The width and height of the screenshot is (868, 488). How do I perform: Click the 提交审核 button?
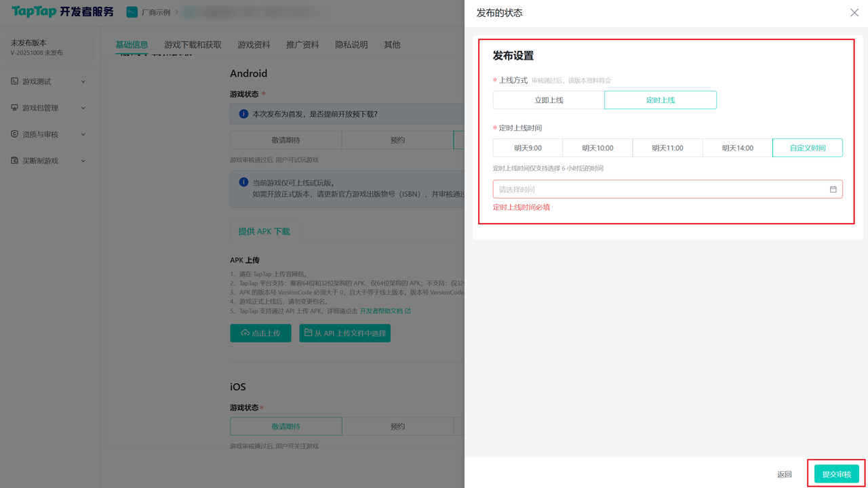pyautogui.click(x=836, y=474)
